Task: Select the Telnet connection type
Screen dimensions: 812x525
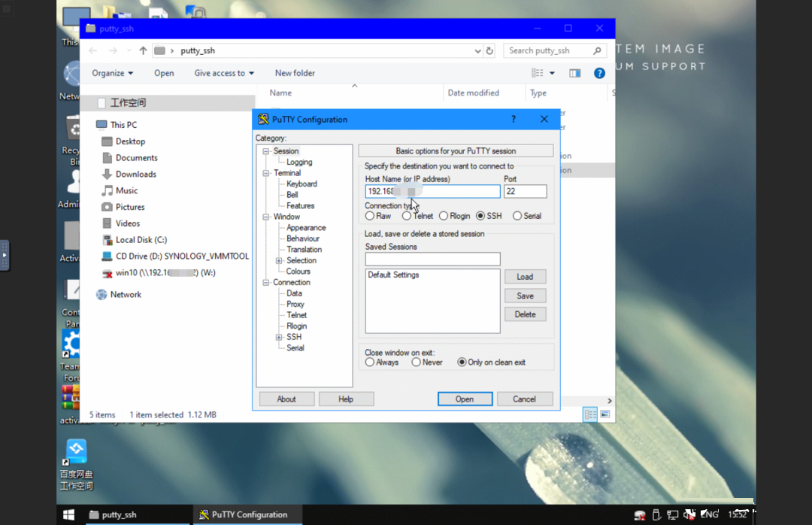Action: pos(407,216)
